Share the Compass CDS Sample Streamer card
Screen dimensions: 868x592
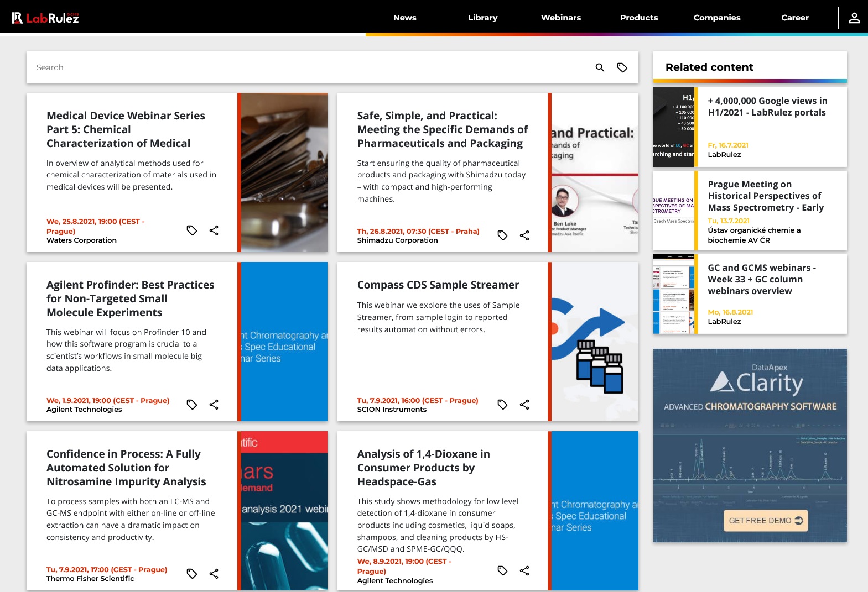[x=524, y=405]
